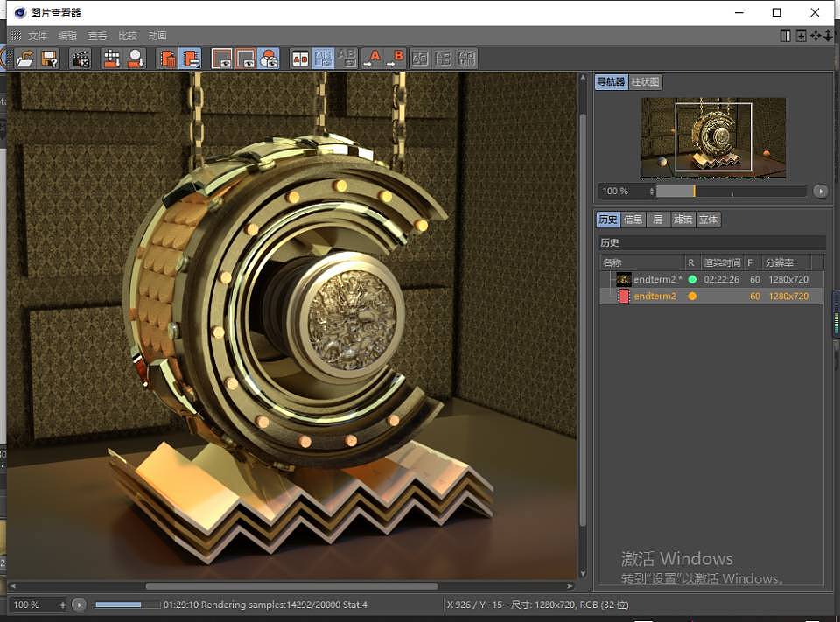This screenshot has width=840, height=622.
Task: Switch to the 滤镜 tab
Action: point(682,219)
